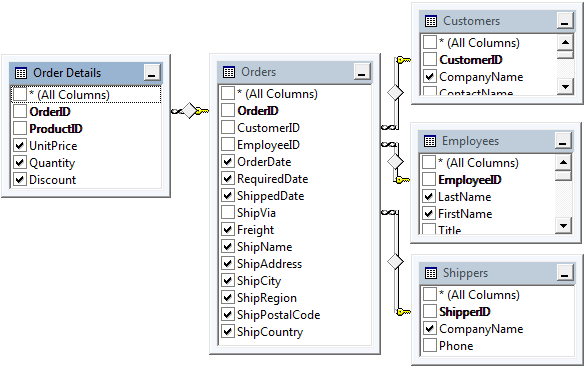Select the join diamond linking Orders to Employees
This screenshot has width=586, height=368.
tap(395, 161)
